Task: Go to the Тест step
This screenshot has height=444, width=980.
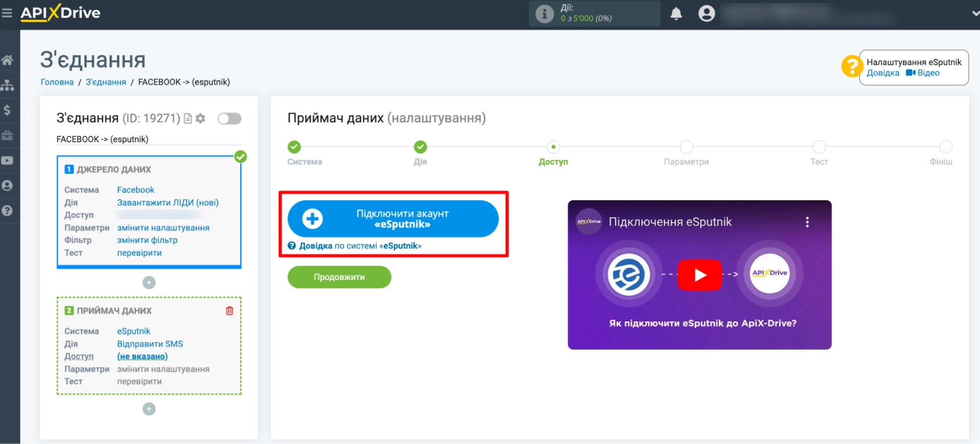Action: (819, 147)
